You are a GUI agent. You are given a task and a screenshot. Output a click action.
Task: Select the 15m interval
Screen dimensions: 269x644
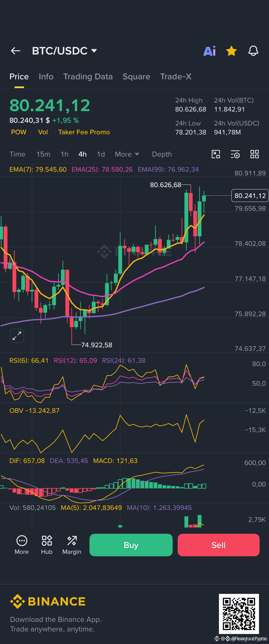pos(43,154)
